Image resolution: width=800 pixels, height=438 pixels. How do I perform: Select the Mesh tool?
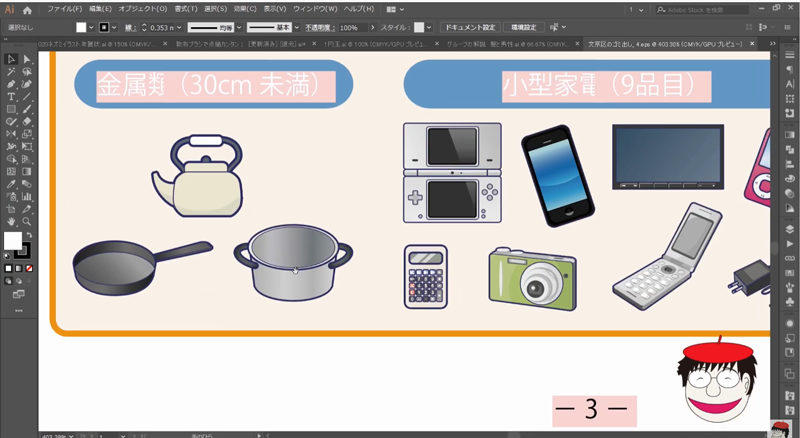11,172
